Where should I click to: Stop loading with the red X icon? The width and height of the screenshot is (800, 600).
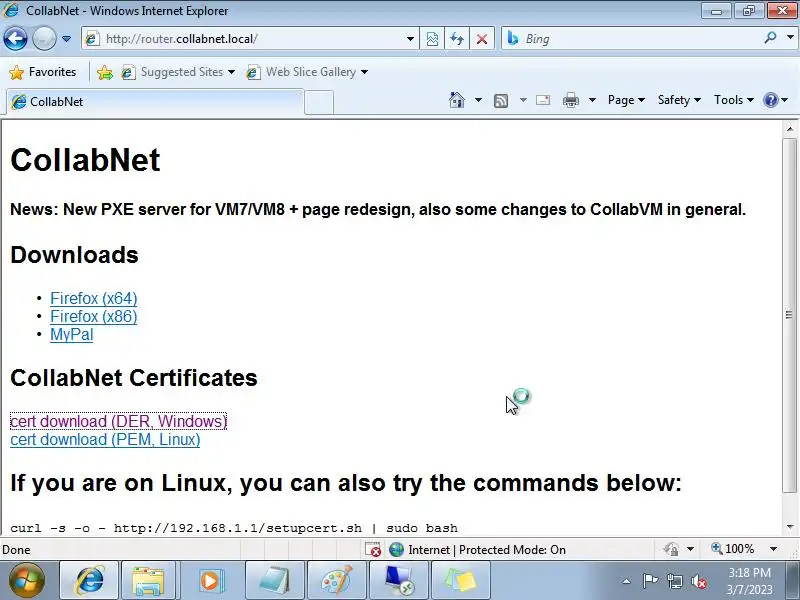tap(482, 39)
